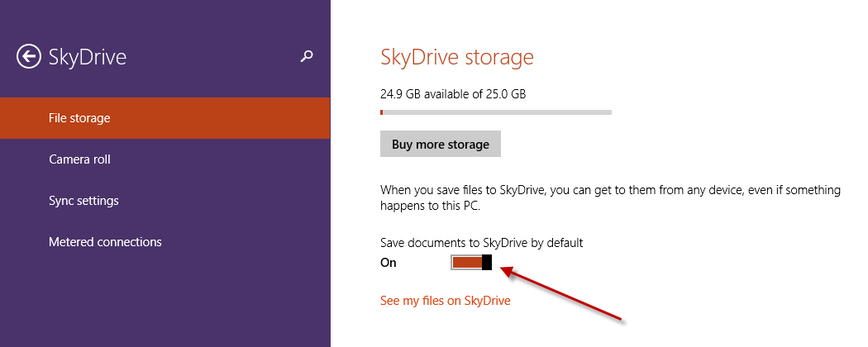
Task: Open search with the magnifier icon
Action: point(307,56)
